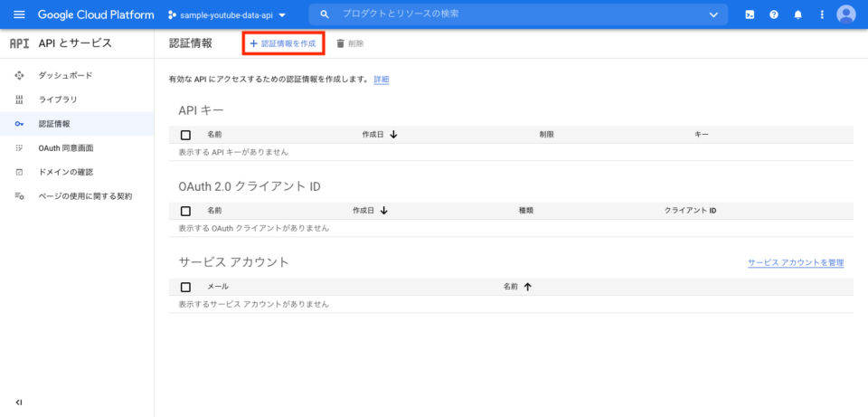
Task: Click the ドメインの確認 checkbox icon
Action: (x=19, y=172)
